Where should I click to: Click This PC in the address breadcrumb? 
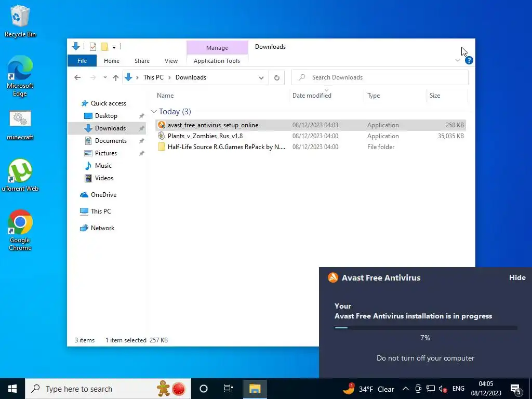[153, 77]
